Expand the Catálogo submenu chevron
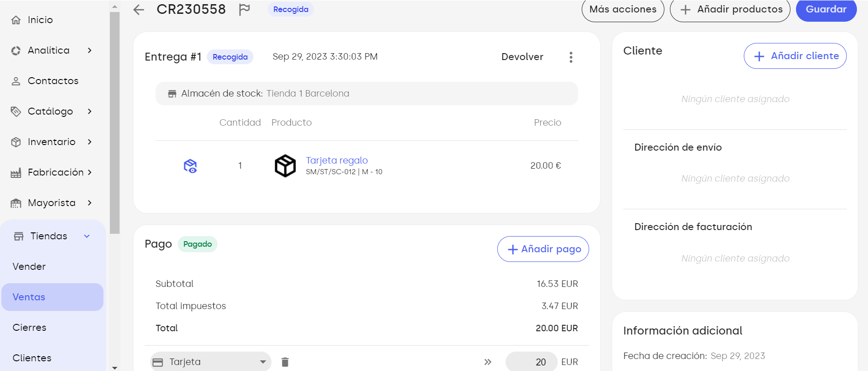Image resolution: width=868 pixels, height=371 pixels. click(90, 111)
